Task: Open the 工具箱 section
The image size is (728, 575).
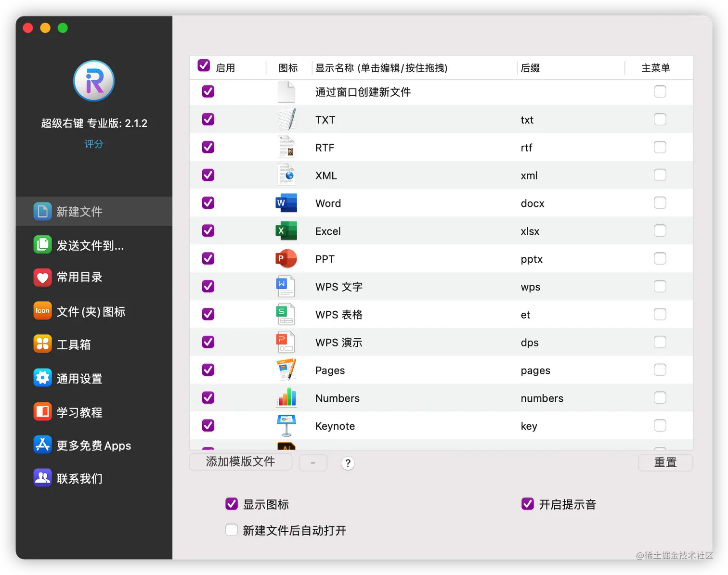Action: pos(73,345)
